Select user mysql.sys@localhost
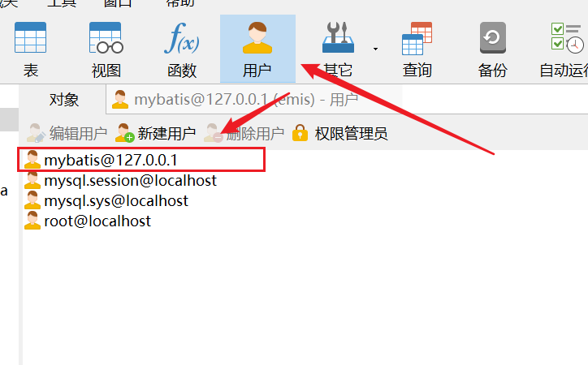 (x=106, y=200)
